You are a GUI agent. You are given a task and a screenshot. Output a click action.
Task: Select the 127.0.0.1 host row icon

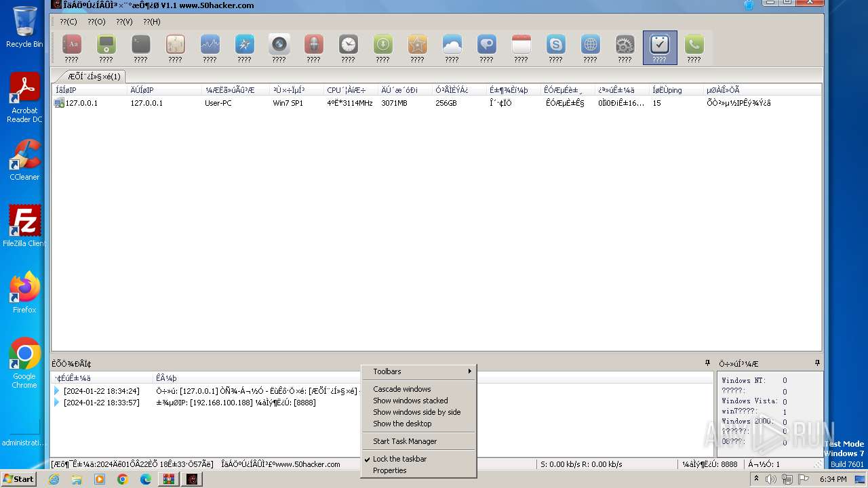pos(59,103)
